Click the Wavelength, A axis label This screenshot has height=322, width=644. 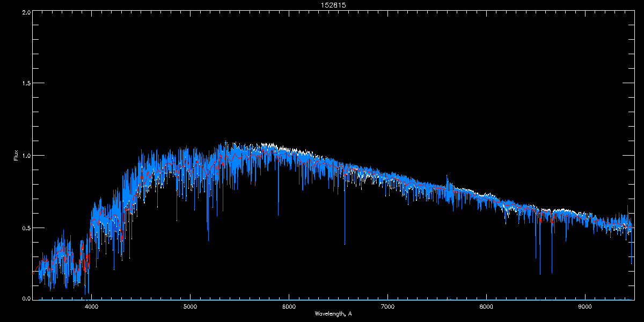pos(333,314)
